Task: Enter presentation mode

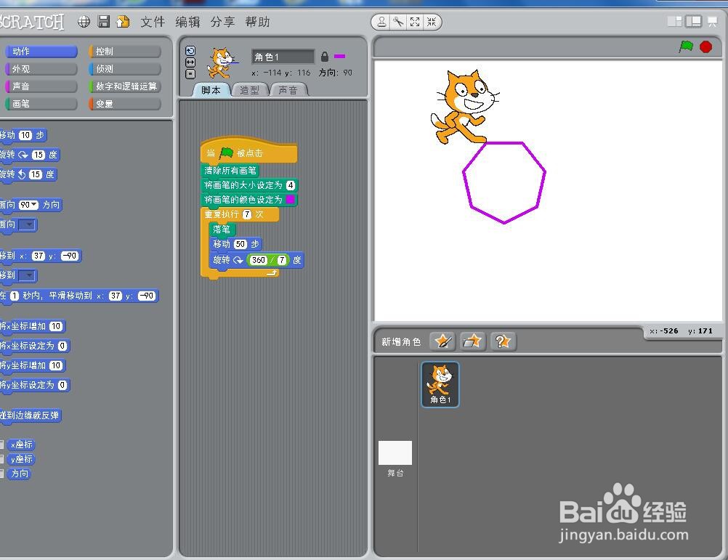Action: click(713, 21)
